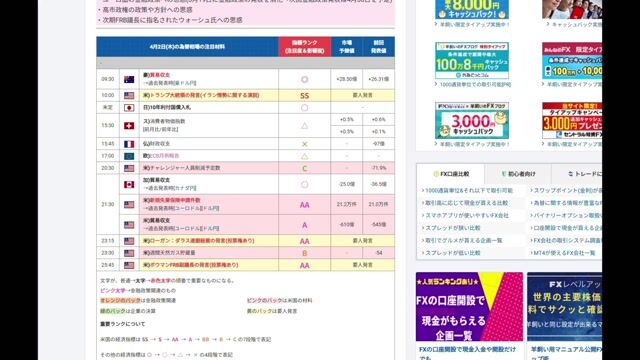
Task: Open the セントラル短資FX 3,000円 banner
Action: coord(572,121)
